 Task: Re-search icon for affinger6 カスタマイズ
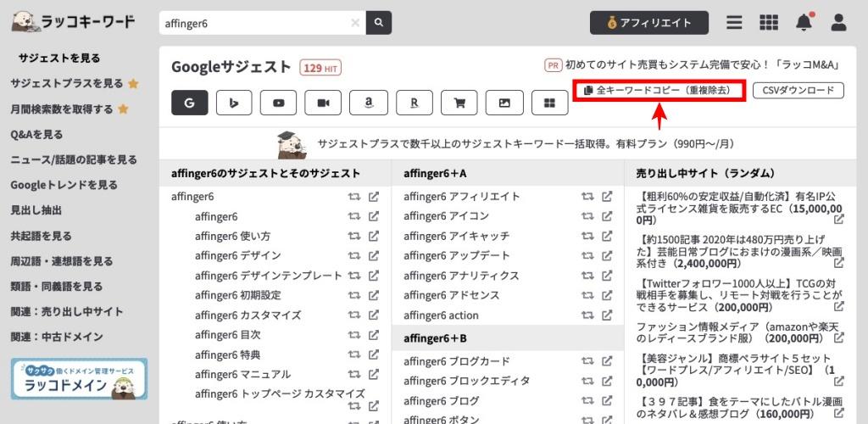[354, 315]
